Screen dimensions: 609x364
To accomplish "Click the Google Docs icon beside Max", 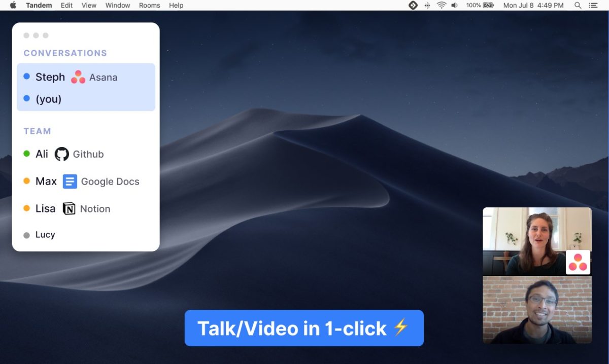I will click(x=70, y=181).
